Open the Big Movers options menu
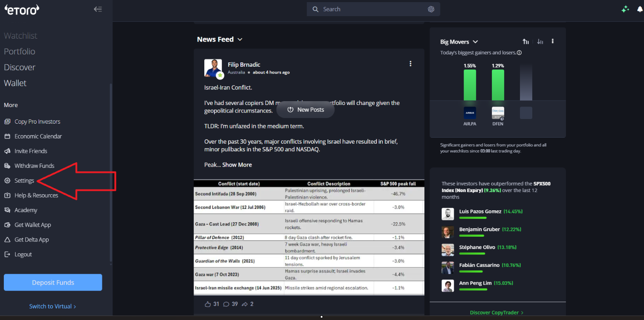Screen dimensions: 644x320 (553, 41)
